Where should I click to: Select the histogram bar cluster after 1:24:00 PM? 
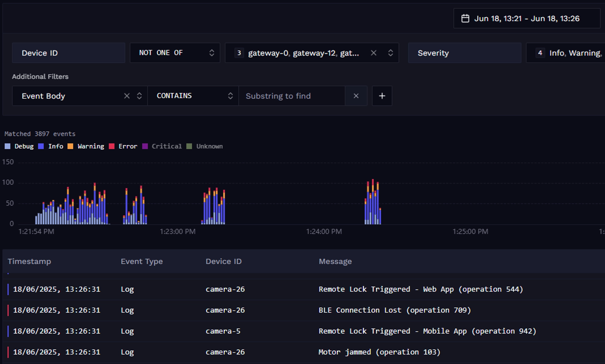click(373, 202)
